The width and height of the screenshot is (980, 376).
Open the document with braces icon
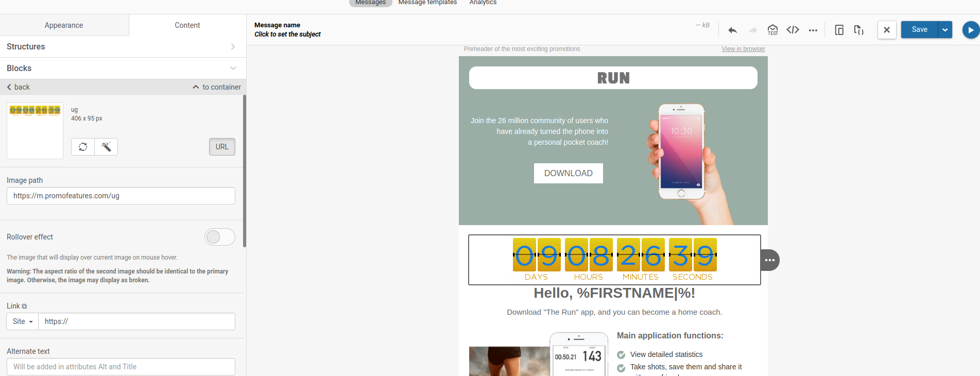858,30
